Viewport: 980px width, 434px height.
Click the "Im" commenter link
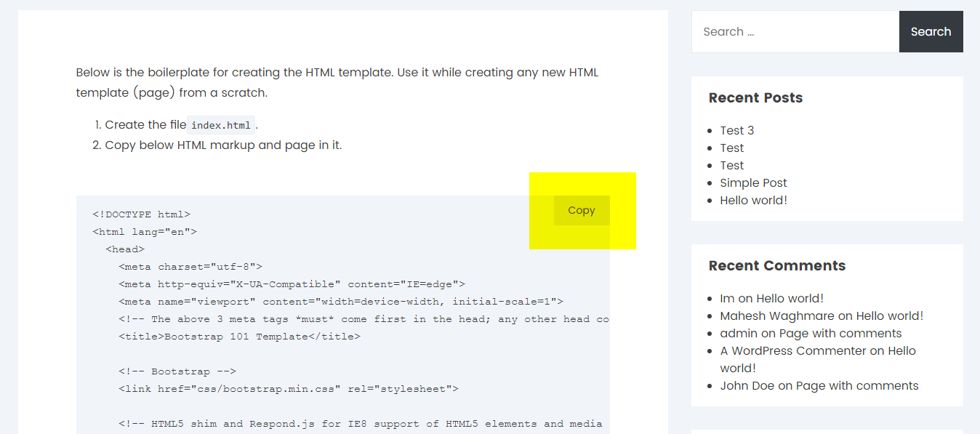point(726,298)
